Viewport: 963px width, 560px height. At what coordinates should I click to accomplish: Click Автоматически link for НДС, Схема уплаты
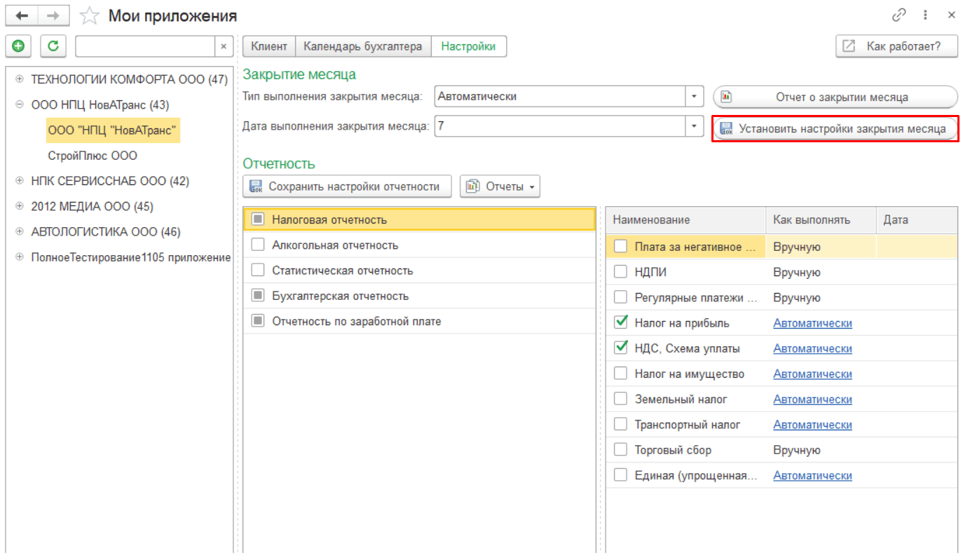812,348
